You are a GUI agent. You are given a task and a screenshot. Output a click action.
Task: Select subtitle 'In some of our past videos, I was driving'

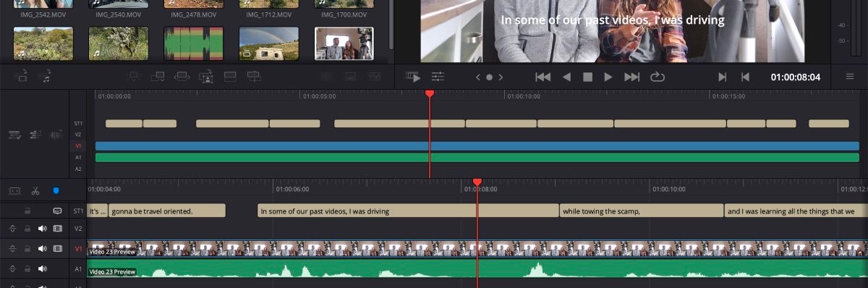pyautogui.click(x=408, y=211)
